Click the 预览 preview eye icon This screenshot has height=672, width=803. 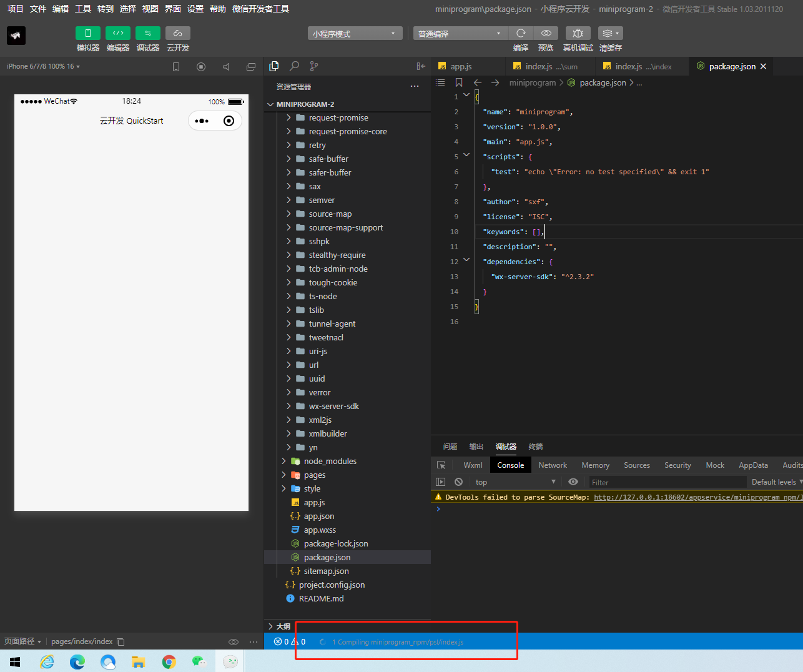click(x=546, y=33)
